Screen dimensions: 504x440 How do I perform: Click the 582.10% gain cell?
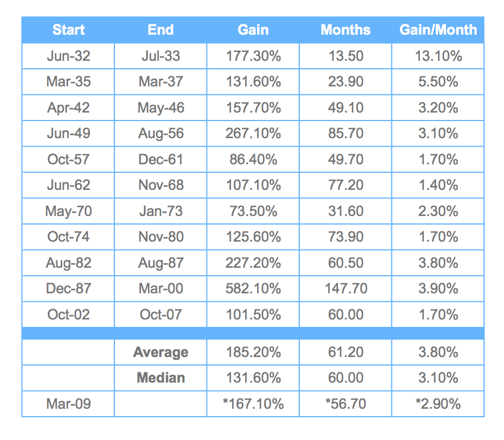[x=253, y=289]
